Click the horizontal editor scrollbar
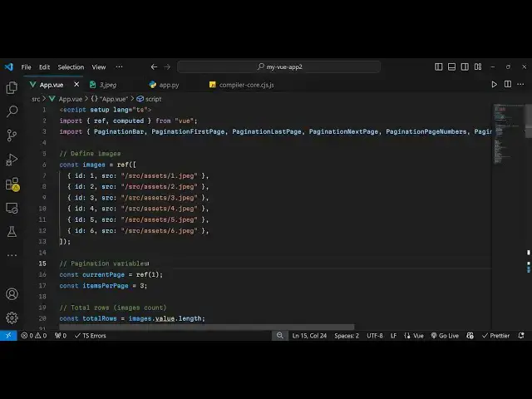 point(207,327)
